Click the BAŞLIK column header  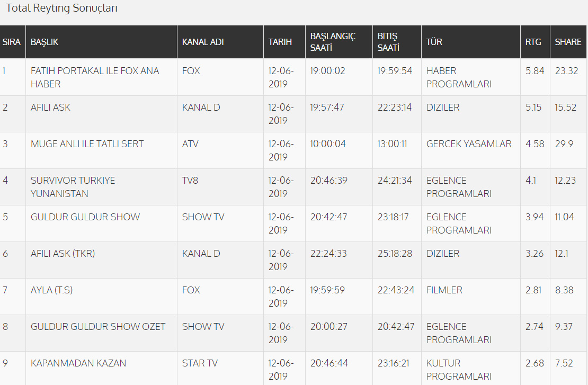[x=44, y=42]
